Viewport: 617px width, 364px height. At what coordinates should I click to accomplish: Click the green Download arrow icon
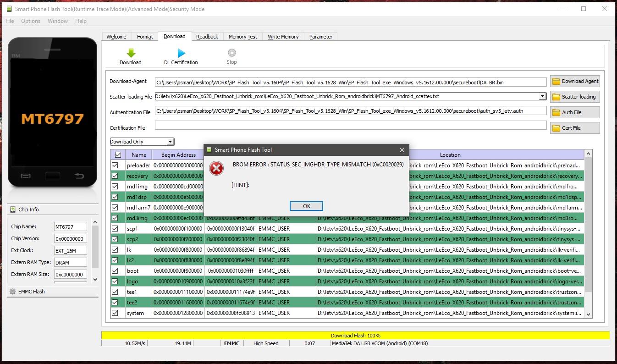(x=131, y=53)
